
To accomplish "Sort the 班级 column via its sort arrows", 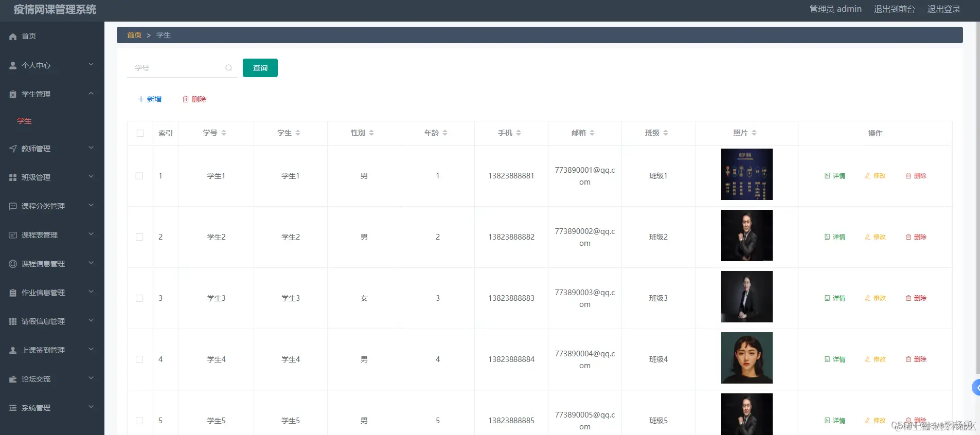I will point(666,133).
